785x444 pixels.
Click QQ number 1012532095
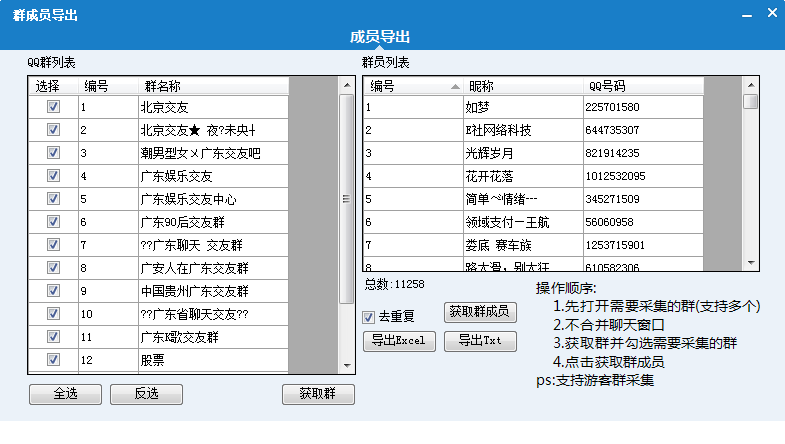click(x=615, y=176)
